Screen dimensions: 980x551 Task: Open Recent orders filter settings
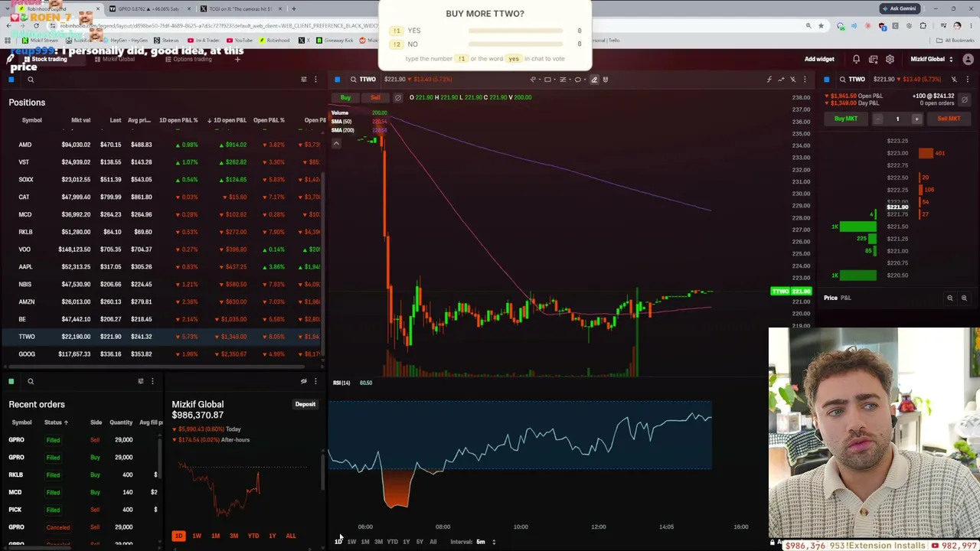click(141, 381)
